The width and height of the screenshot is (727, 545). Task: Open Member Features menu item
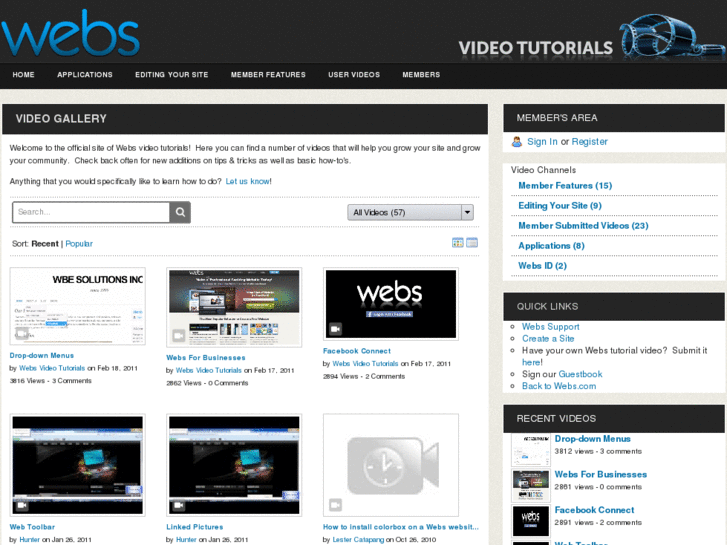(x=268, y=75)
